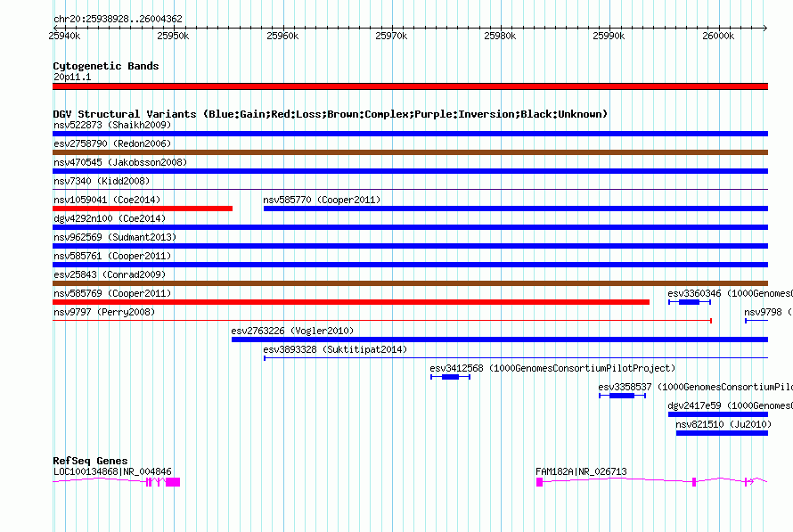The image size is (793, 532).
Task: Click the nsv585769 (Cooper2011) red loss bar
Action: [351, 302]
